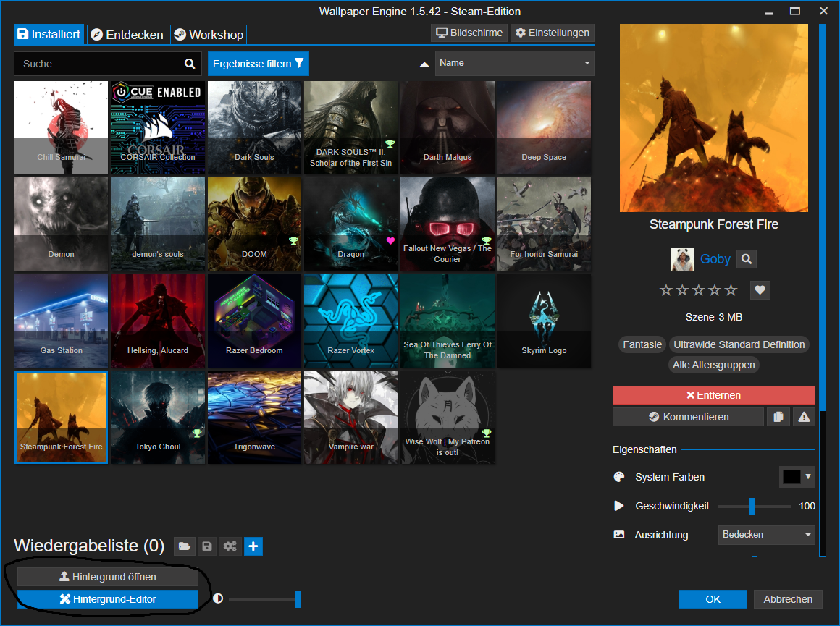The height and width of the screenshot is (626, 840).
Task: Click the Kommentieren button
Action: [689, 417]
